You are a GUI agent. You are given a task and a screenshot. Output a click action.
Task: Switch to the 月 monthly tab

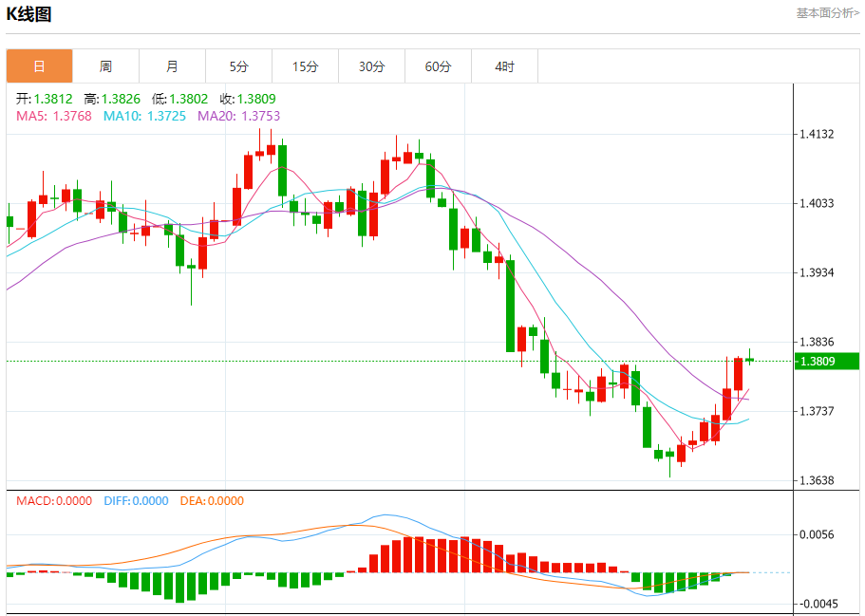[x=172, y=66]
